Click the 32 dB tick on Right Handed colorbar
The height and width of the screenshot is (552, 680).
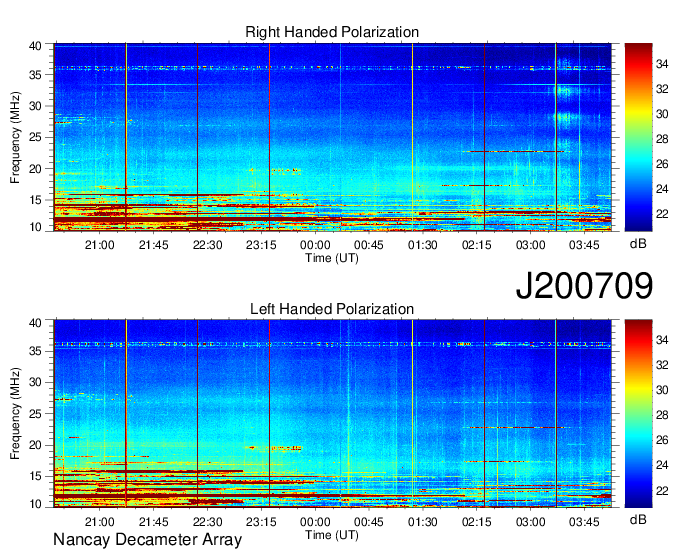662,89
